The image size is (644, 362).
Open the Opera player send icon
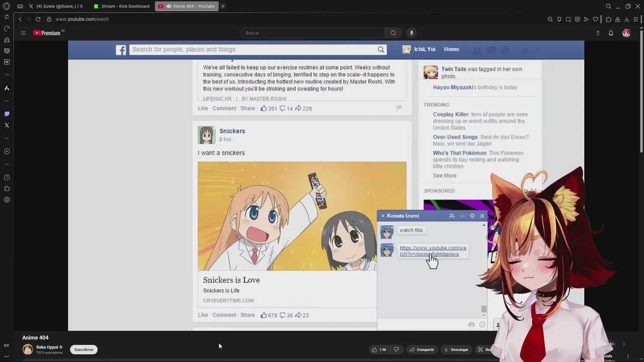click(586, 19)
